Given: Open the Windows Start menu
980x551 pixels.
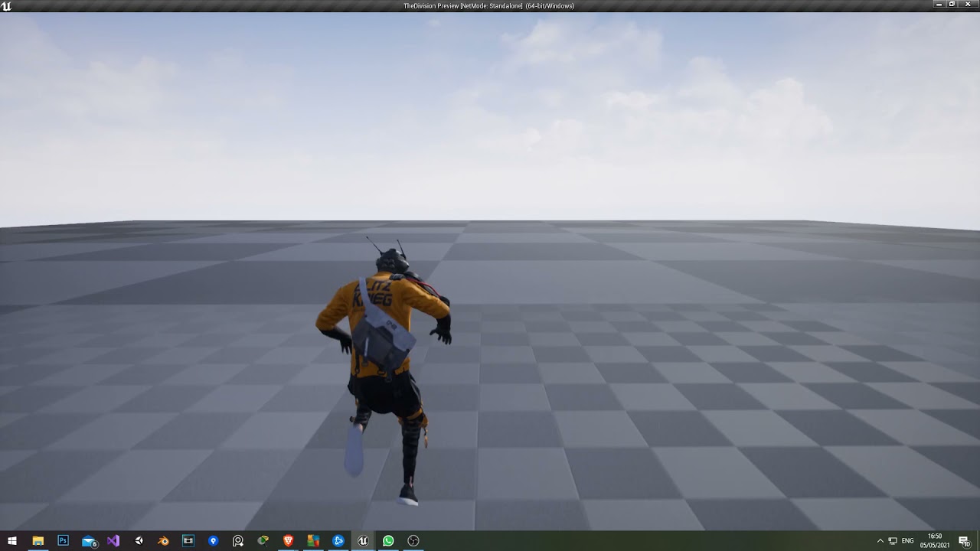Looking at the screenshot, I should click(12, 541).
